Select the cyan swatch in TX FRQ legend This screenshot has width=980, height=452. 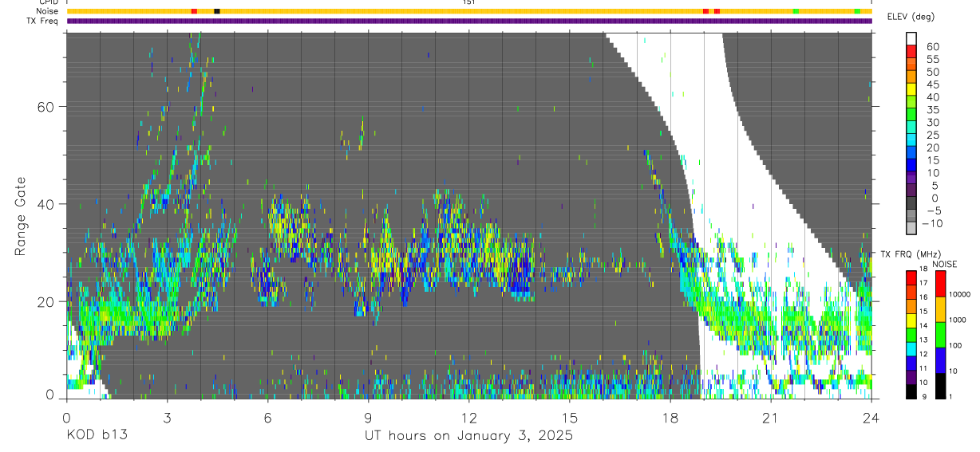tap(911, 349)
